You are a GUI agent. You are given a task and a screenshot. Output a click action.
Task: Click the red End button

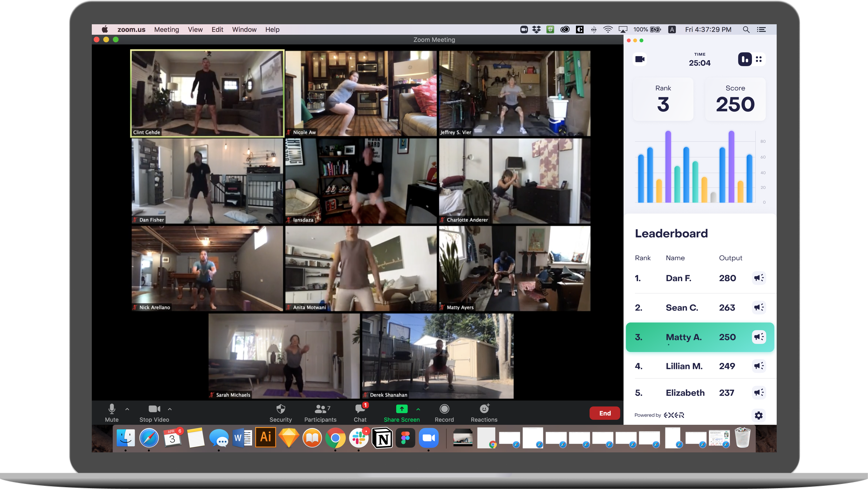[605, 413]
